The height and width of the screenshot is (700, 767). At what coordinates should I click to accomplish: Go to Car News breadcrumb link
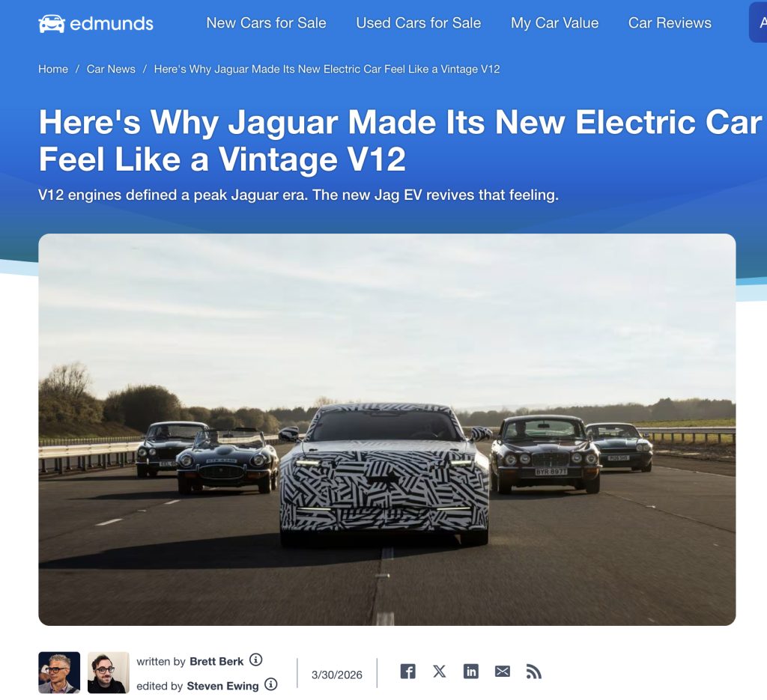click(x=111, y=69)
